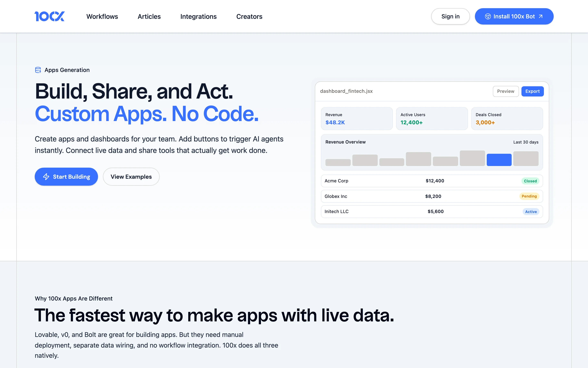Screen dimensions: 588x368
Task: Click the Deals Closed 3,000+ card
Action: pyautogui.click(x=507, y=119)
